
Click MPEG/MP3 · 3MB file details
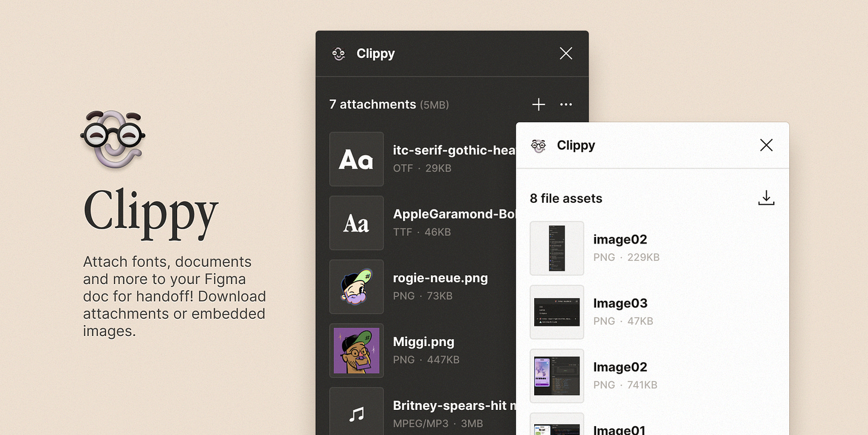(438, 424)
